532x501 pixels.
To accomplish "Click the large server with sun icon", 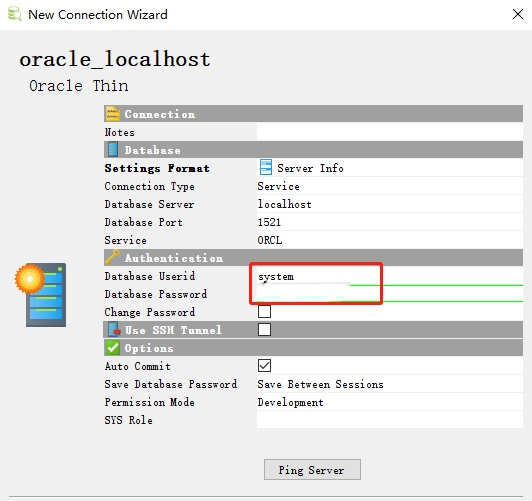I will 41,295.
